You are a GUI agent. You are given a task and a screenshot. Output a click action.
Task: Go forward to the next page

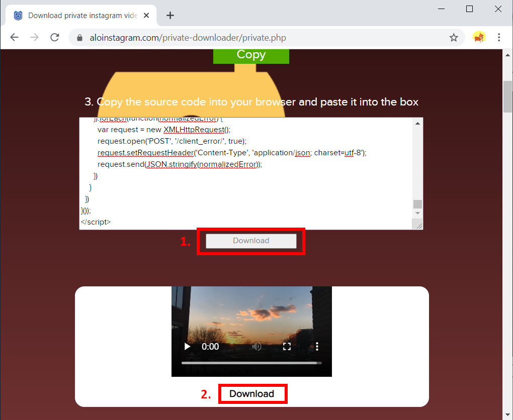[x=34, y=38]
